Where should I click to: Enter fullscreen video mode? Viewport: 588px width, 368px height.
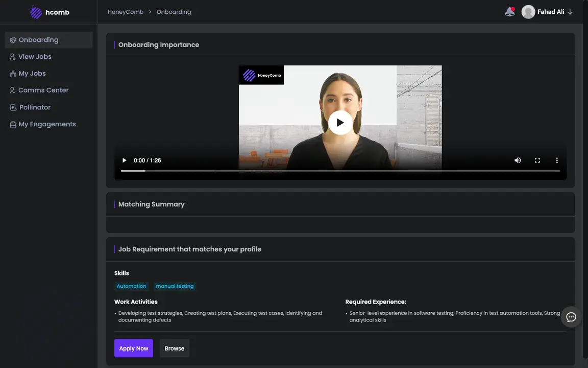pyautogui.click(x=537, y=160)
